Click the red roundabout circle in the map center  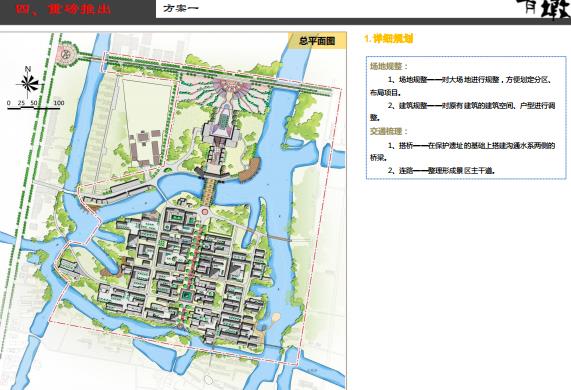pyautogui.click(x=205, y=212)
